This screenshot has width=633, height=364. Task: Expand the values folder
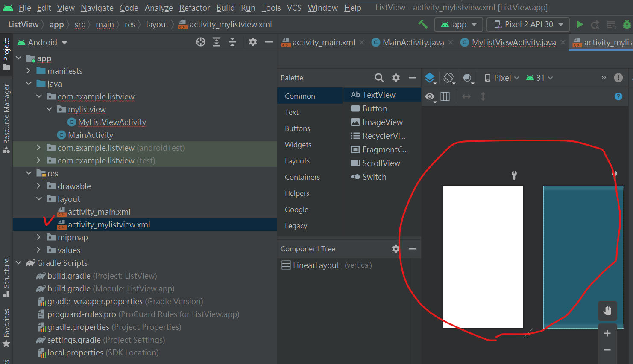(x=39, y=250)
